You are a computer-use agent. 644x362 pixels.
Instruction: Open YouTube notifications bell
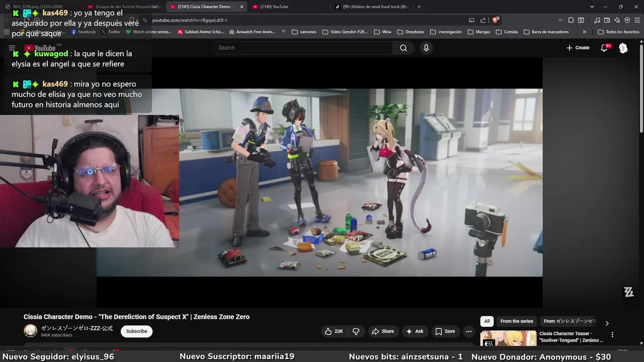[604, 48]
